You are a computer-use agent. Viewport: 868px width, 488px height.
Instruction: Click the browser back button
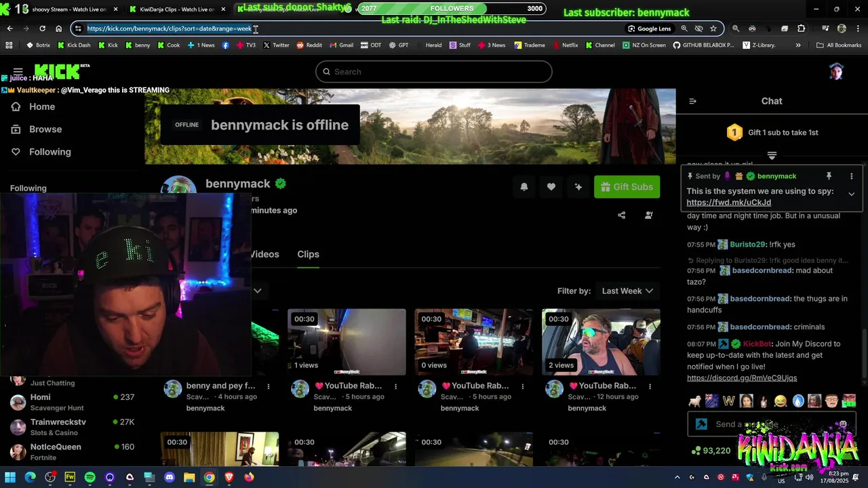tap(9, 28)
